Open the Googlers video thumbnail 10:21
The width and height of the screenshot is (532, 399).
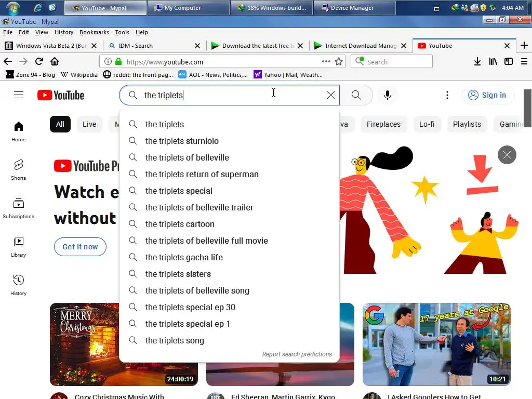[x=436, y=344]
